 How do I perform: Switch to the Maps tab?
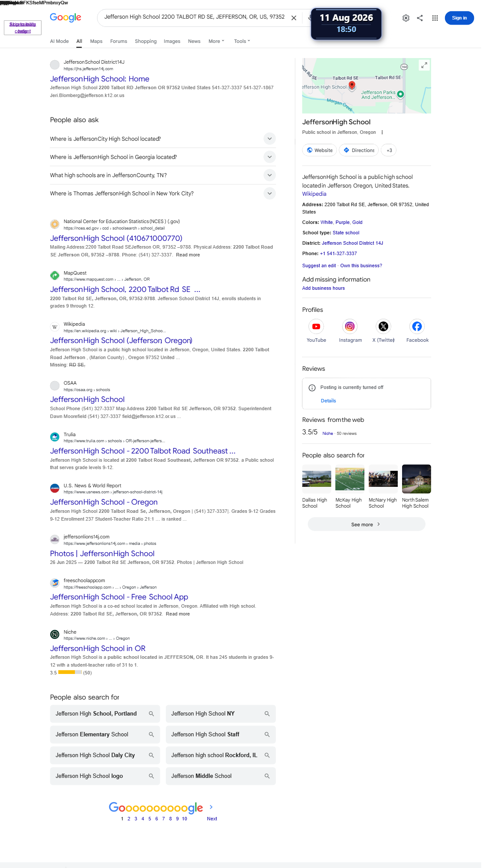96,41
